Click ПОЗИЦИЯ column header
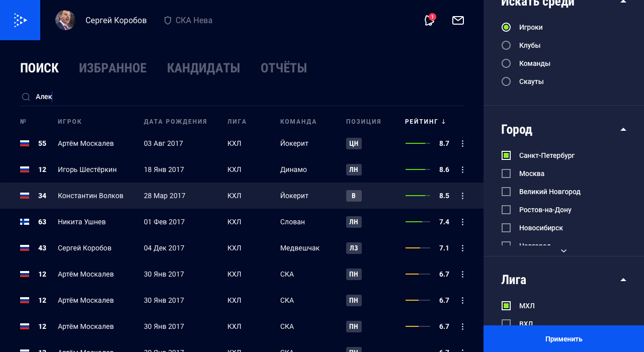The height and width of the screenshot is (352, 644). (364, 122)
